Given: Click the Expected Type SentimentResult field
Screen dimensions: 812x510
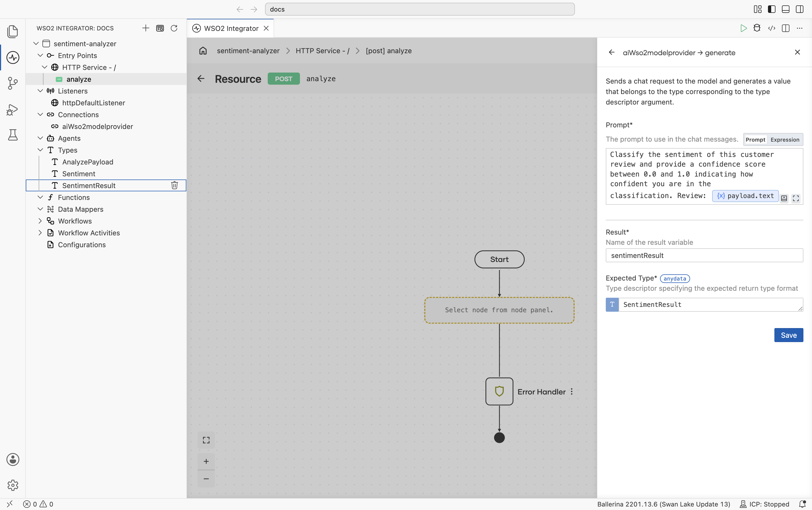Looking at the screenshot, I should [711, 305].
